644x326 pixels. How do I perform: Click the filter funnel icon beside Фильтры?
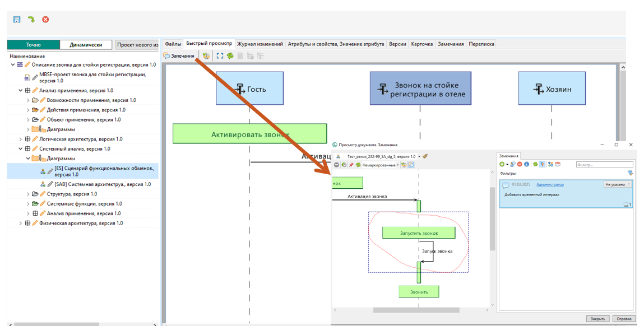(631, 173)
